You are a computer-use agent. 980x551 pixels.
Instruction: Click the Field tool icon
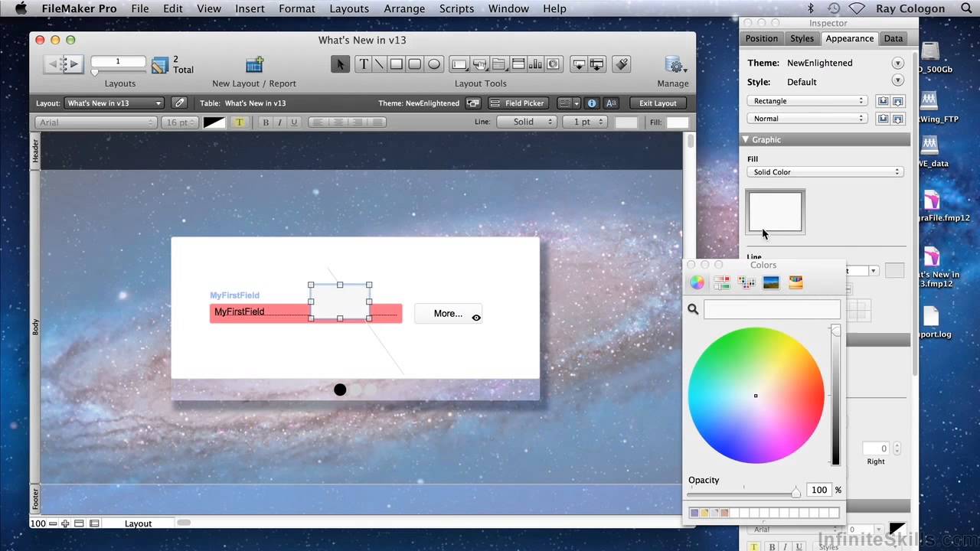(x=580, y=64)
